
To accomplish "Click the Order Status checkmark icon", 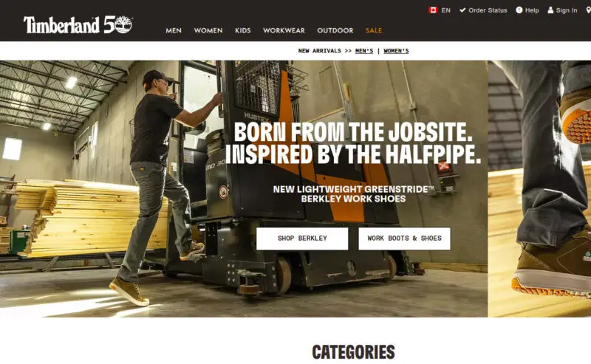I will [462, 10].
